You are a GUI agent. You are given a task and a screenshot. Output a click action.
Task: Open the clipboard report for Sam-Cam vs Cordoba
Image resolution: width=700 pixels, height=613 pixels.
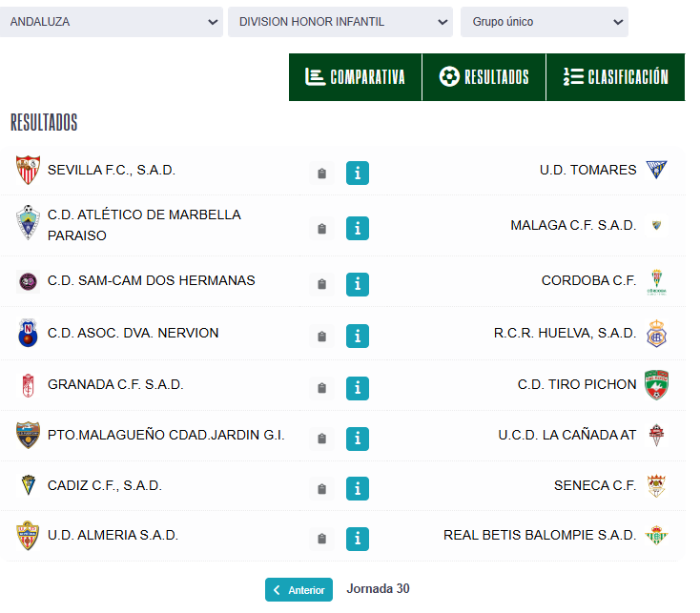point(321,284)
